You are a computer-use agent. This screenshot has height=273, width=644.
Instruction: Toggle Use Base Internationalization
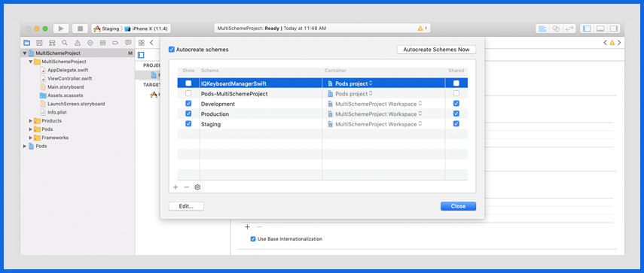tap(253, 238)
